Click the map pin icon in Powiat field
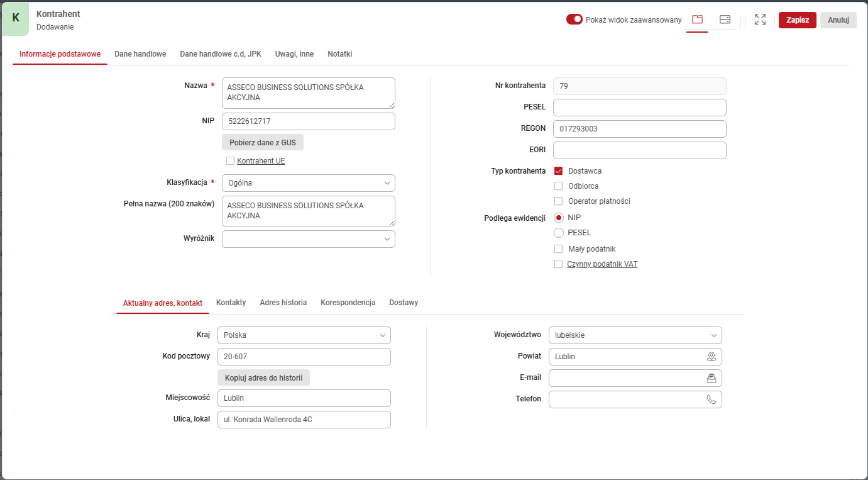 [x=711, y=356]
